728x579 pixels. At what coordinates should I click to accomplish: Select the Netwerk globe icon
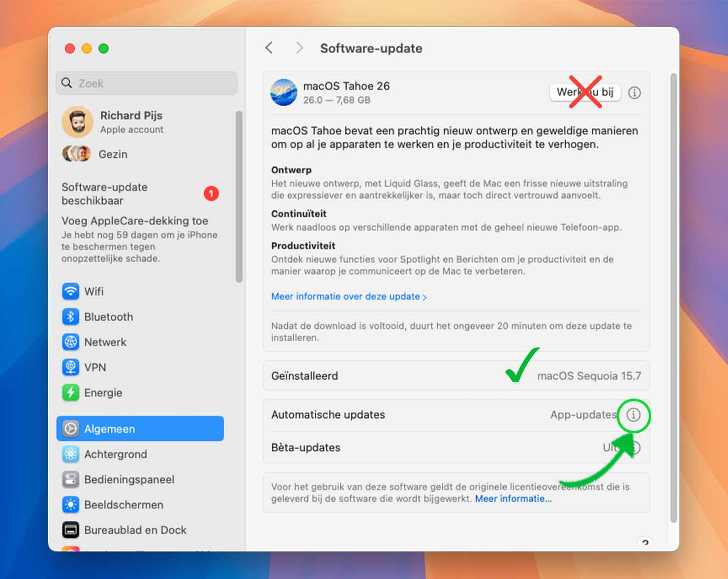pyautogui.click(x=70, y=342)
